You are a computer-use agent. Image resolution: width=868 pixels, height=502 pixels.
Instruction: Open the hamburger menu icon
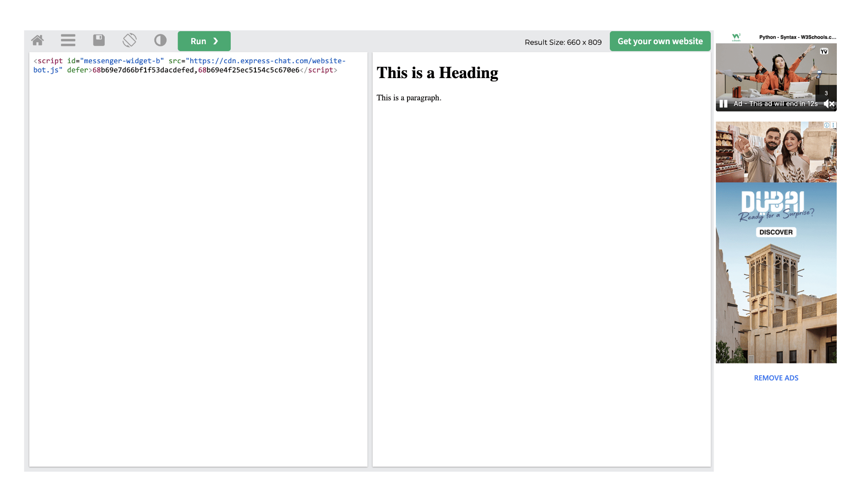pyautogui.click(x=68, y=41)
